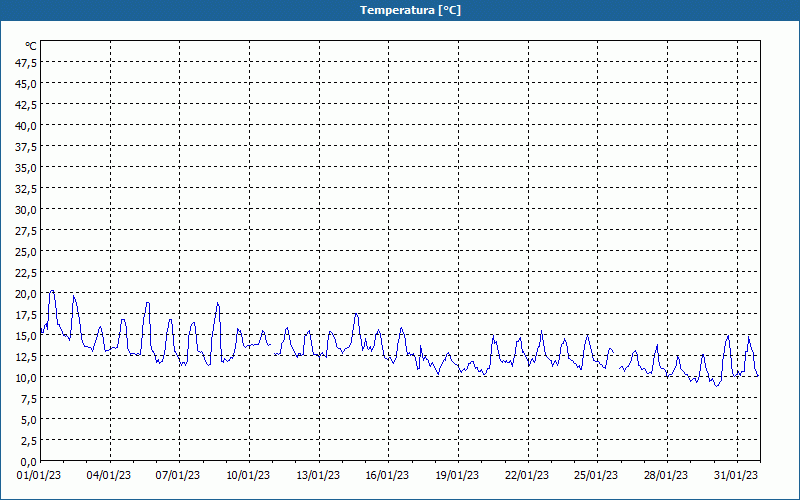This screenshot has width=800, height=500.
Task: Click the Temperatura [°C] chart title
Action: click(410, 10)
